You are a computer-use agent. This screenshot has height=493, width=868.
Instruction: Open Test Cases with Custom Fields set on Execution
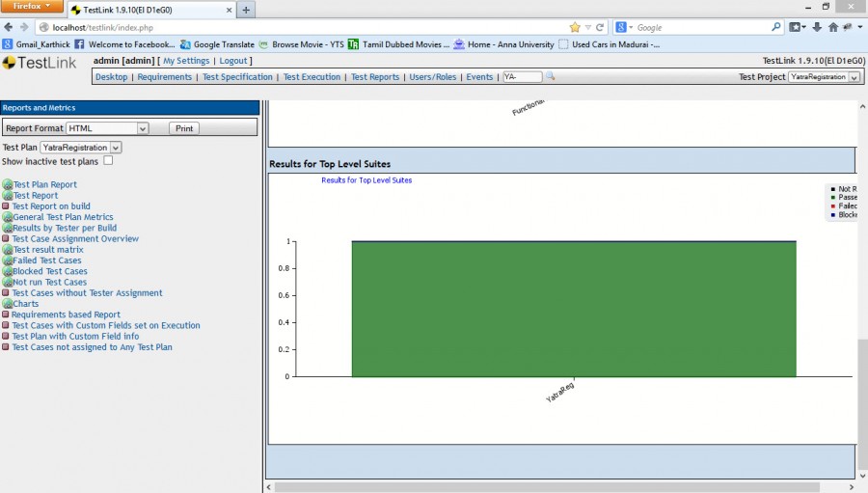click(106, 326)
